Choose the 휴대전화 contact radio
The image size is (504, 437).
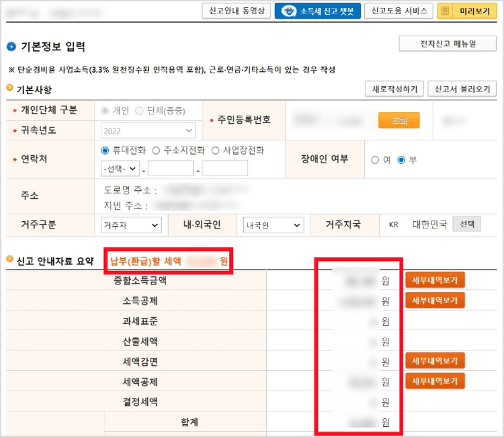[105, 150]
